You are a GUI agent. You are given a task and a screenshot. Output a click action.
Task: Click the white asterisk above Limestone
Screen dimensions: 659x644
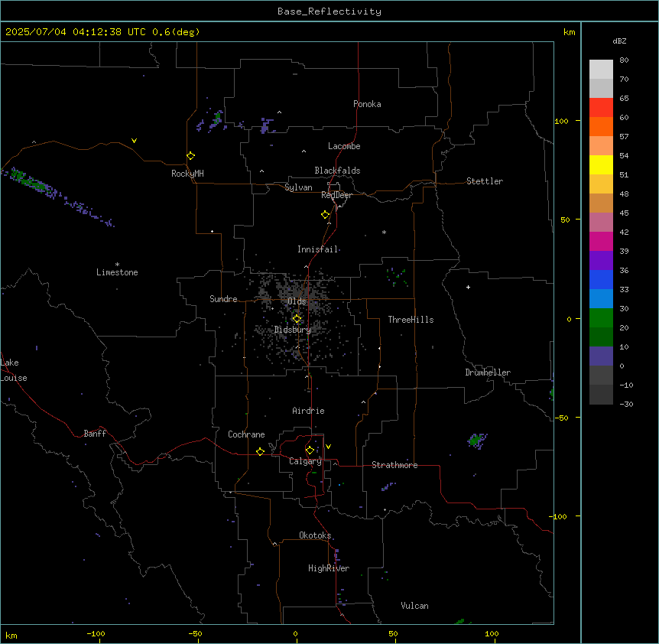coord(117,265)
